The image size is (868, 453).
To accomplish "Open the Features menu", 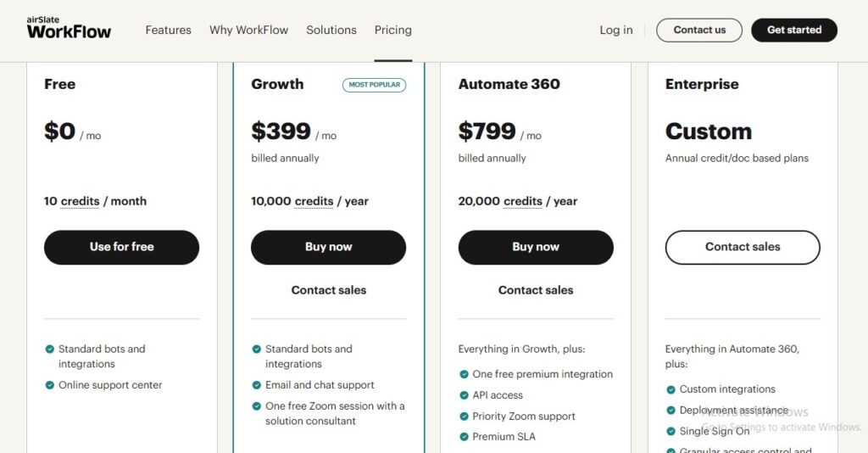I will pos(168,30).
